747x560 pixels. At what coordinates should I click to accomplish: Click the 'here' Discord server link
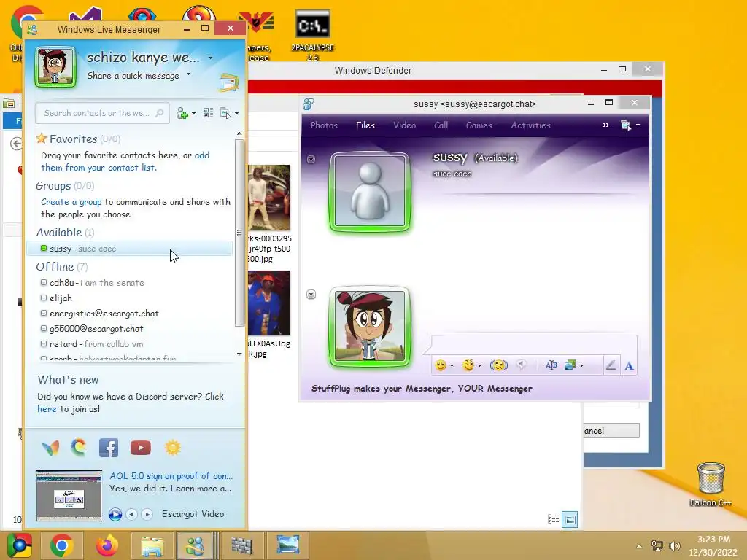coord(47,409)
